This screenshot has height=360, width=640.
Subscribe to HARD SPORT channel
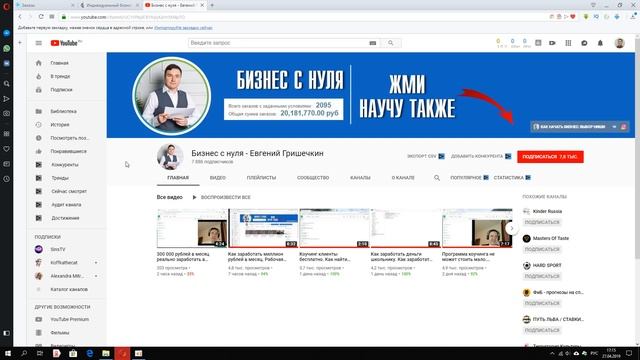542,276
